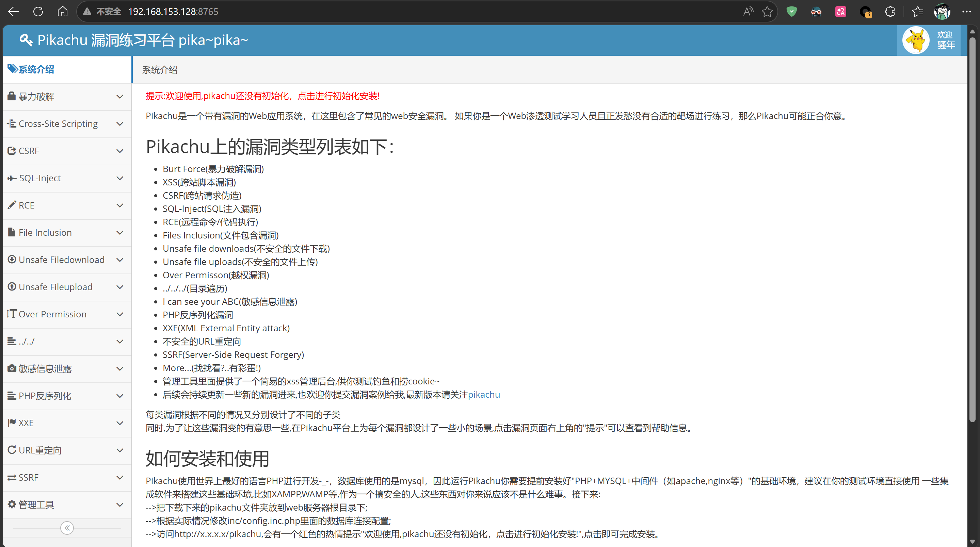The height and width of the screenshot is (547, 980).
Task: Collapse the sidebar with double-arrow button
Action: click(67, 528)
